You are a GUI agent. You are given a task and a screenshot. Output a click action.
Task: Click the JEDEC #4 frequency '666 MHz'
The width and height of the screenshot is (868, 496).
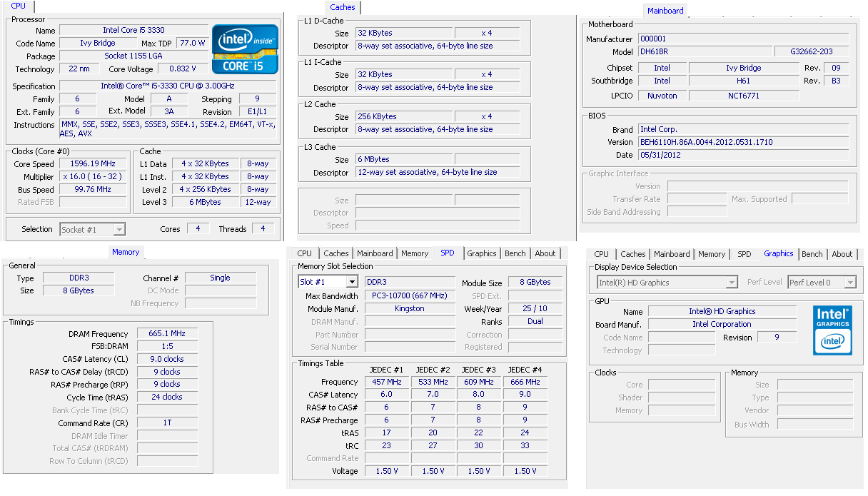point(525,382)
